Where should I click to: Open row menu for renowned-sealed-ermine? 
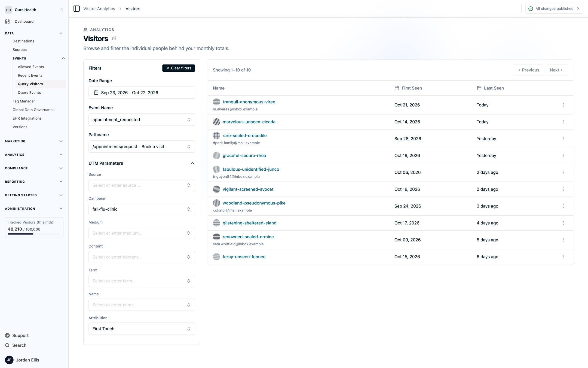coord(563,240)
